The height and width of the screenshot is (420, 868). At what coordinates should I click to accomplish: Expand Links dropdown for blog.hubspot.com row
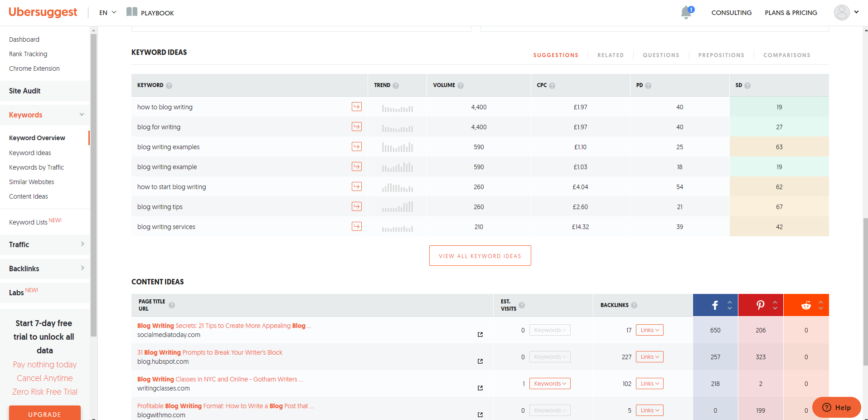tap(650, 357)
